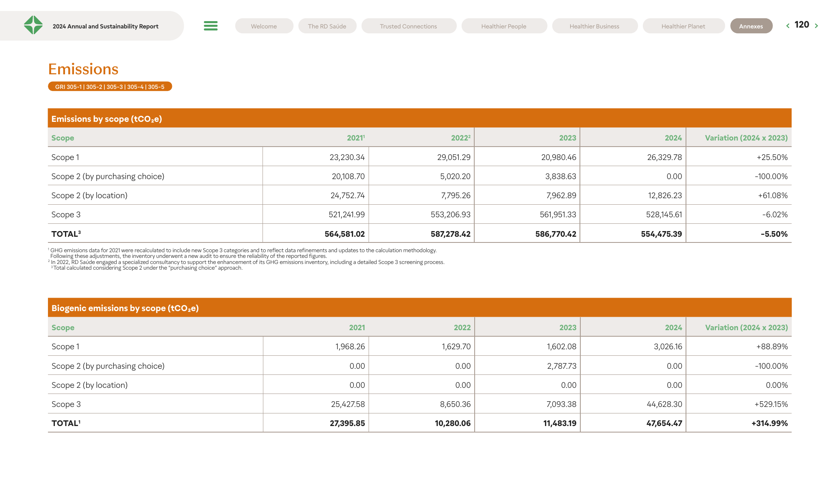Open the green hamburger menu
This screenshot has width=840, height=504.
[x=211, y=26]
